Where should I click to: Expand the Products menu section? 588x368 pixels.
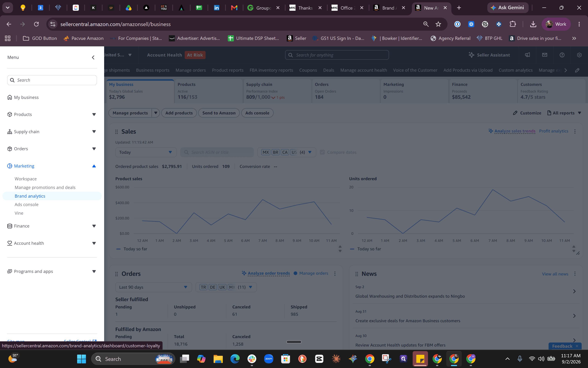(94, 114)
